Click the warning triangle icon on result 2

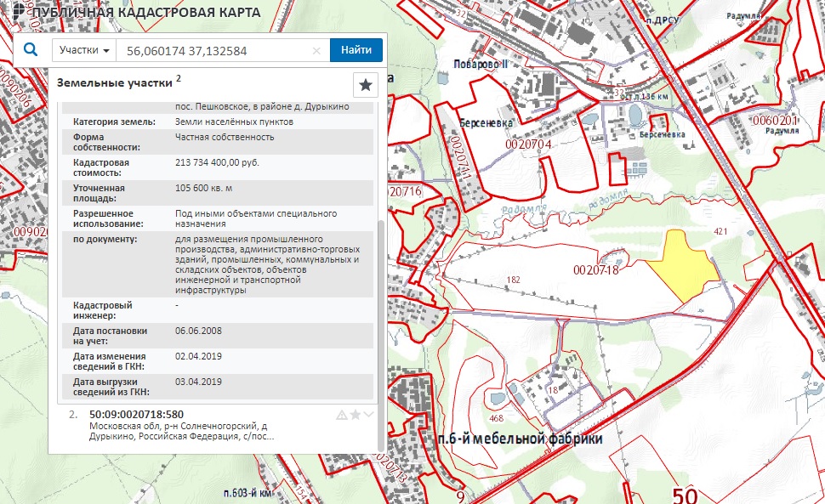coord(342,415)
